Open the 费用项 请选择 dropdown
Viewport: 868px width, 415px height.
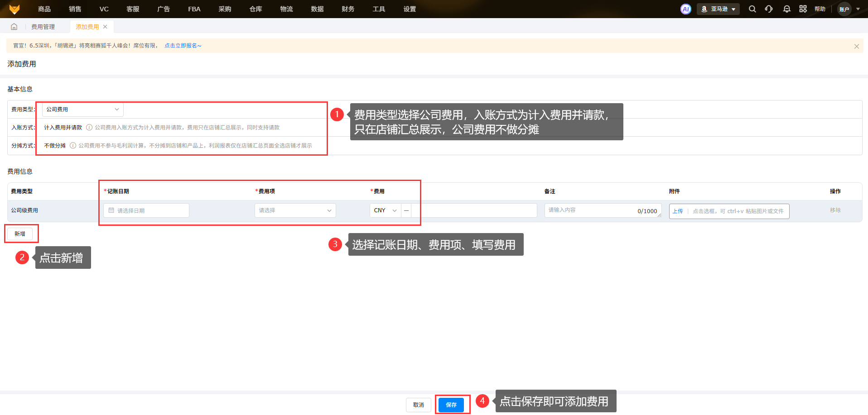click(x=295, y=210)
